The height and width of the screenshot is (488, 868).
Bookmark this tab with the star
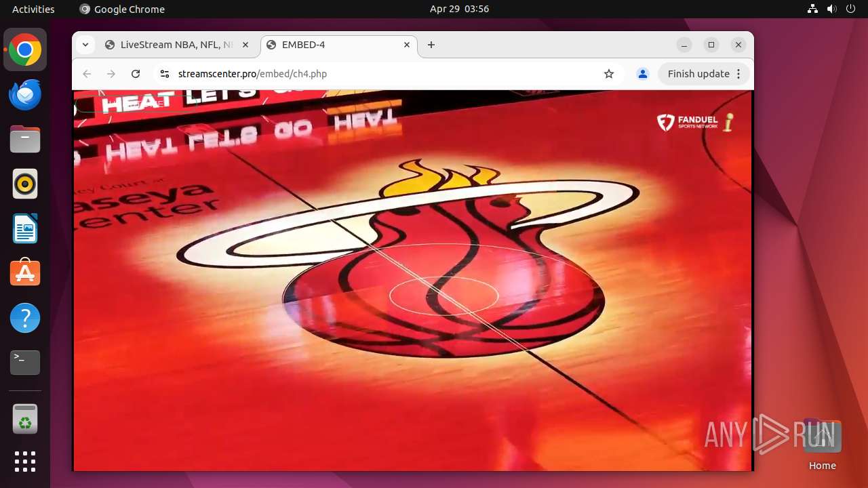(x=609, y=74)
